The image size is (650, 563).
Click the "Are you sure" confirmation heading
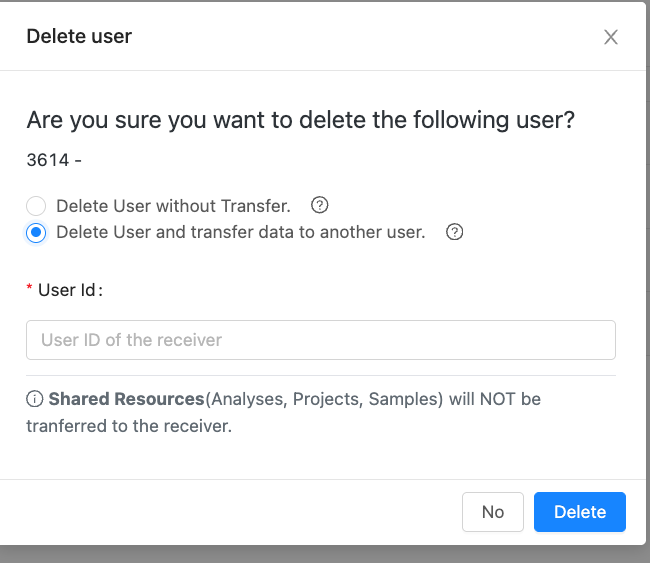tap(300, 121)
